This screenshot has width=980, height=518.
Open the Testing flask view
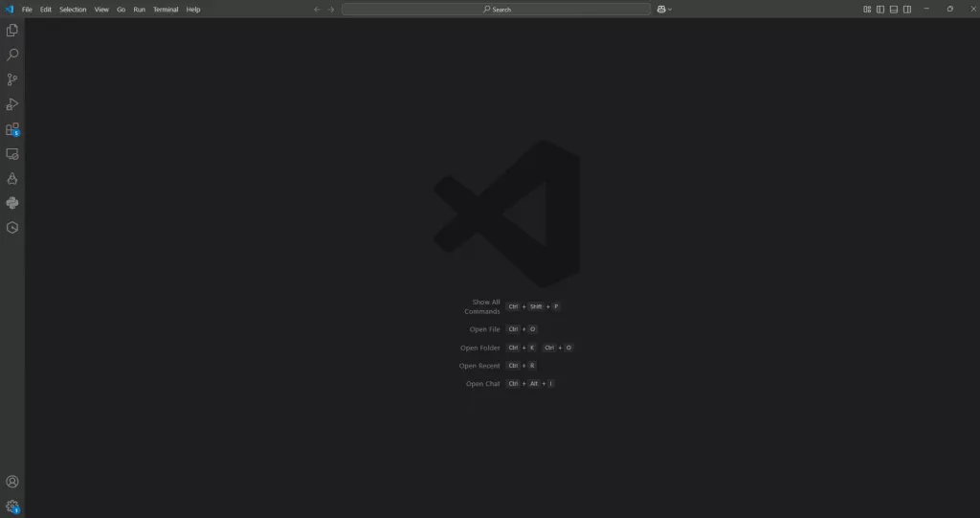pos(12,178)
